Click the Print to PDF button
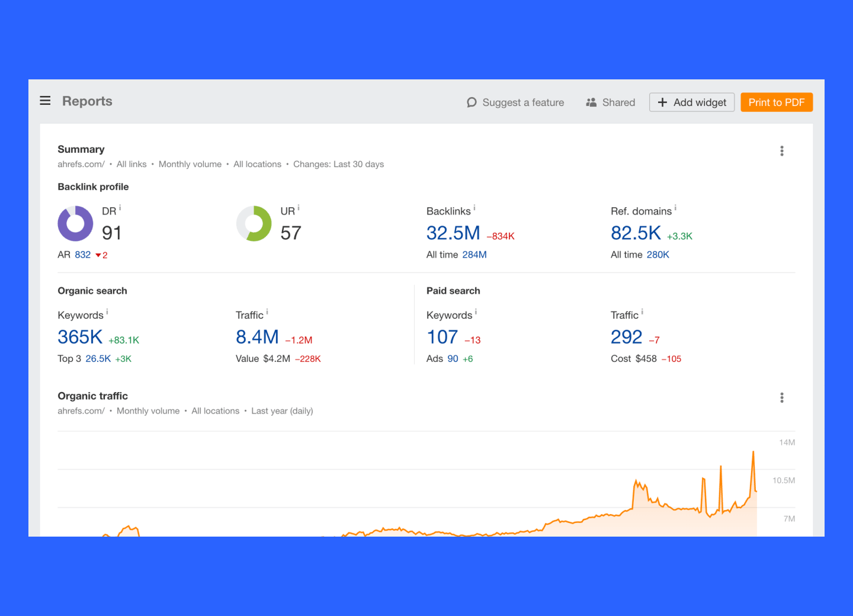 777,102
